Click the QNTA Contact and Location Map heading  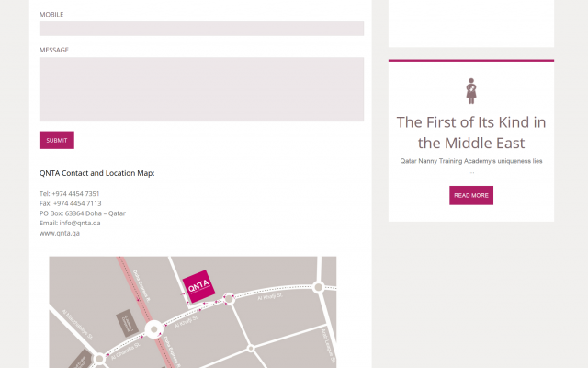(x=96, y=172)
